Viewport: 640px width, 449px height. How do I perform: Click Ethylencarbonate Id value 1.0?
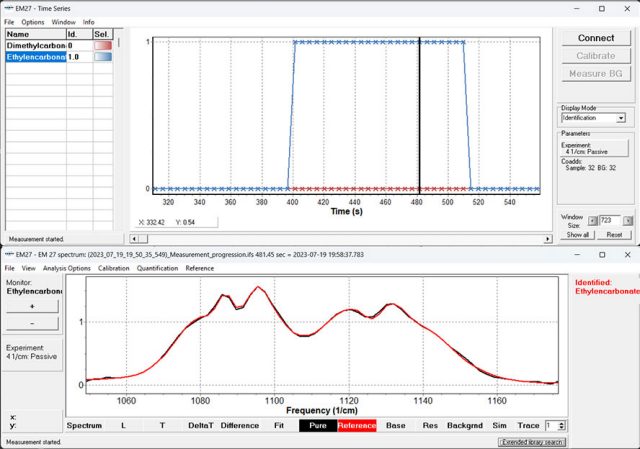(x=80, y=57)
